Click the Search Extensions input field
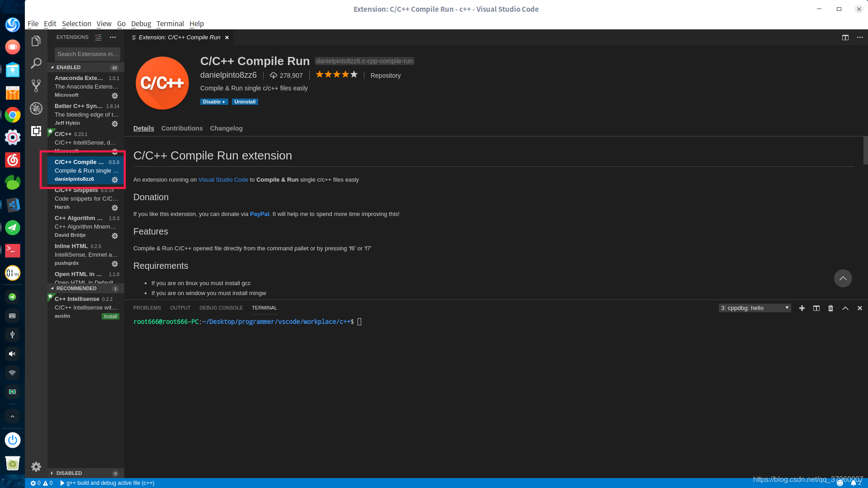The image size is (868, 488). tap(87, 54)
